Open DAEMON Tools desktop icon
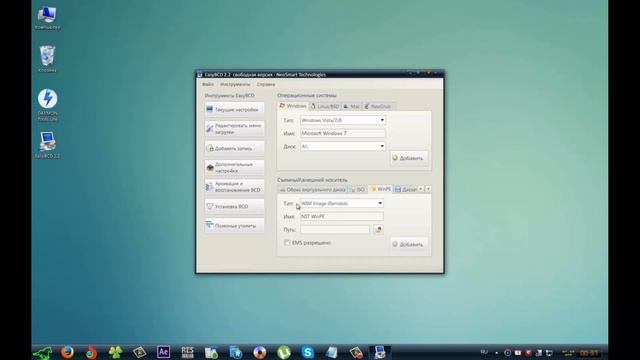Image resolution: width=640 pixels, height=360 pixels. (x=47, y=105)
